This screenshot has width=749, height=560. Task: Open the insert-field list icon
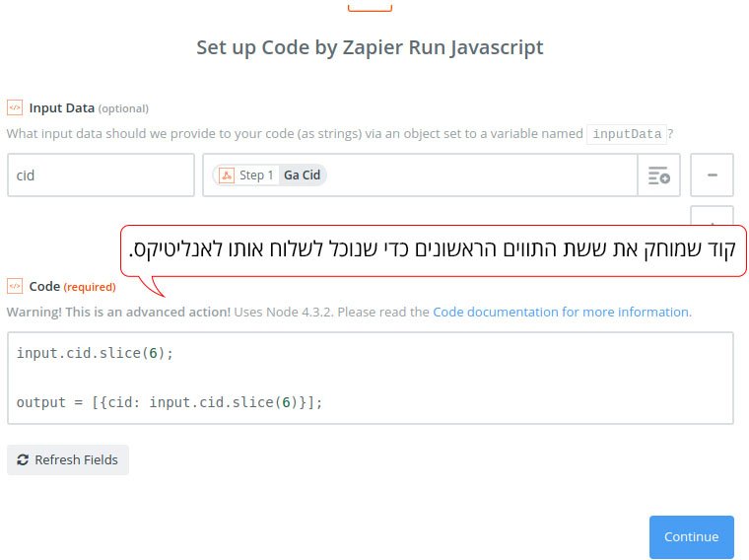[658, 175]
